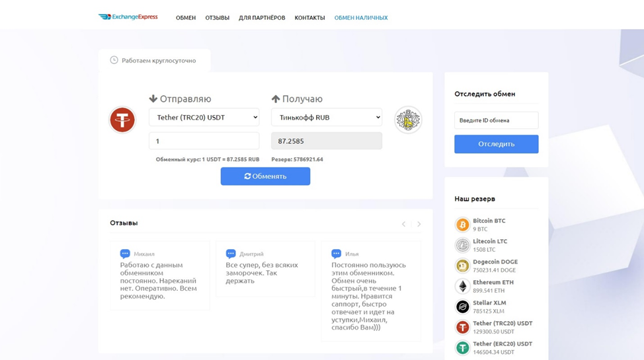Click the receive amount field showing 87.2585

point(327,141)
